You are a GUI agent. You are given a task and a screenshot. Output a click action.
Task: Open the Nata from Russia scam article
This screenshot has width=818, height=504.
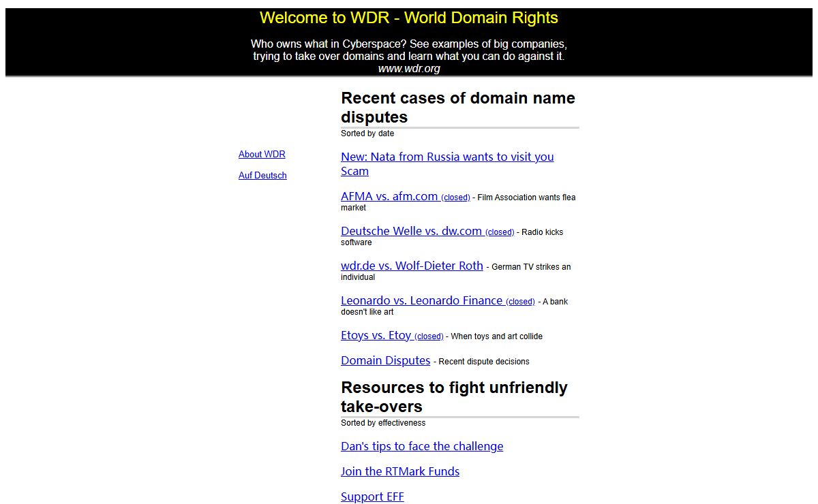pos(447,164)
